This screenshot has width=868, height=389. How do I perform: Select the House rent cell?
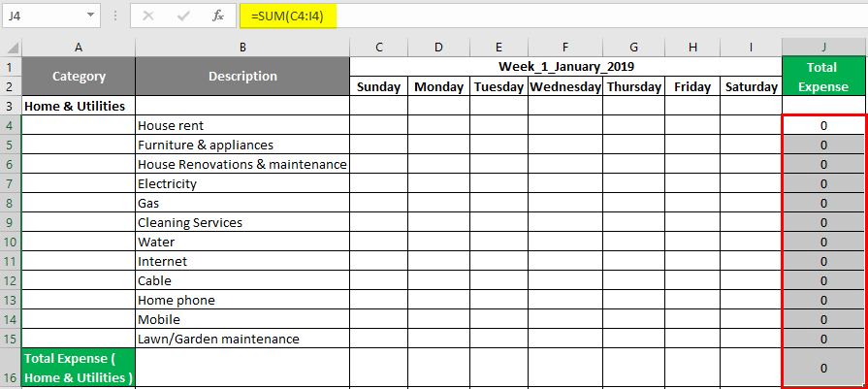[x=242, y=125]
